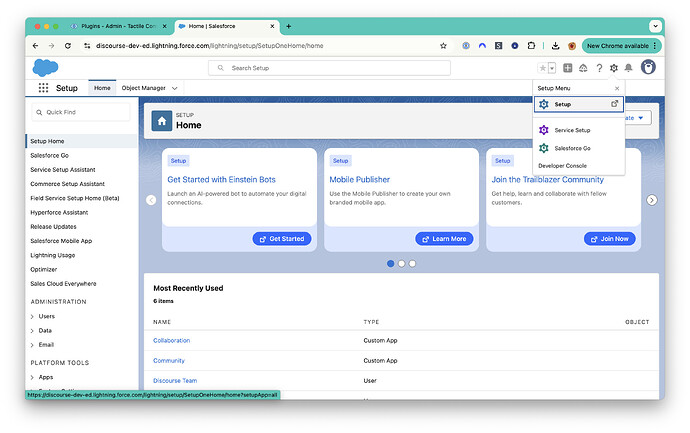This screenshot has width=690, height=433.
Task: Open the help question mark icon
Action: (599, 68)
